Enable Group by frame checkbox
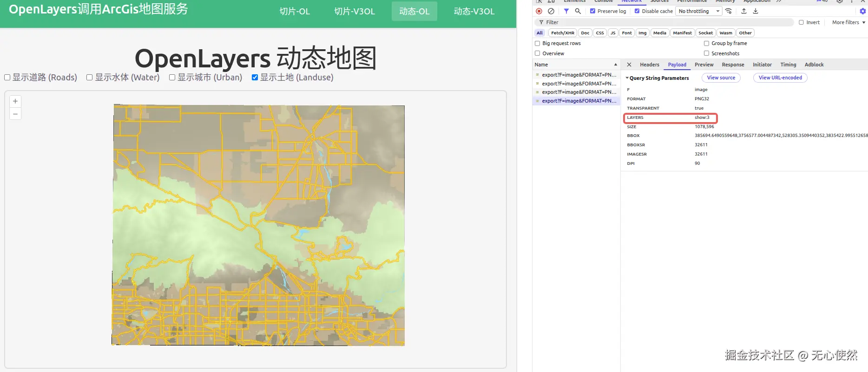 point(706,43)
